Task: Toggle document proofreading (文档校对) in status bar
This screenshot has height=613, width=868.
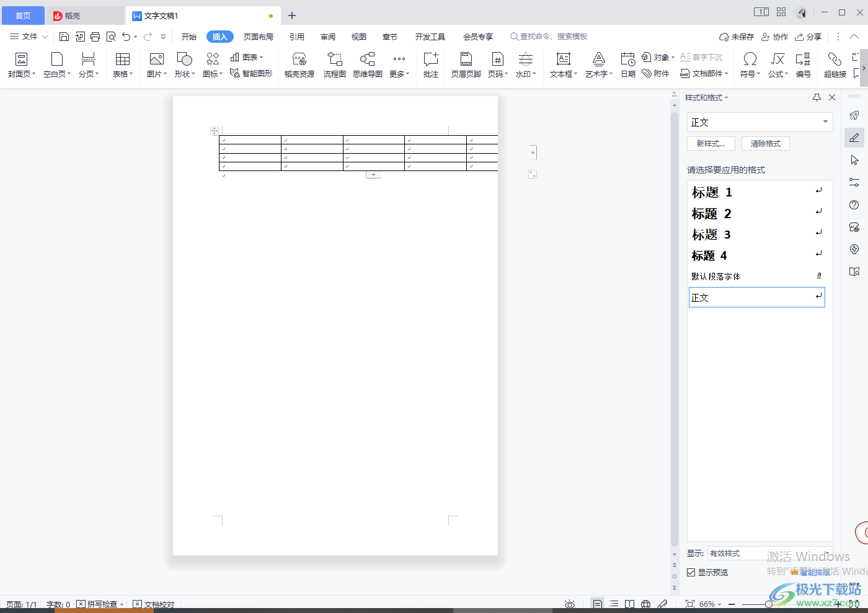Action: [x=154, y=604]
